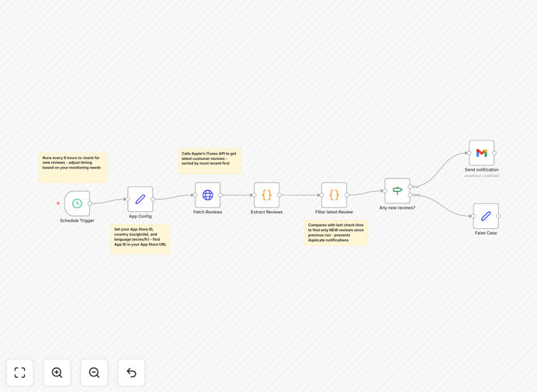Click the 'False Case' label text

tap(486, 233)
